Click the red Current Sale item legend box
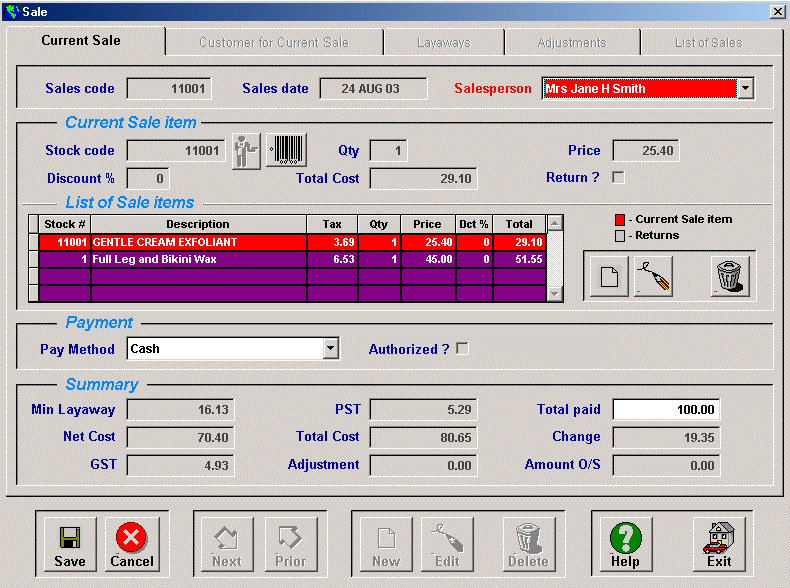Screen dimensions: 790x588 point(620,220)
